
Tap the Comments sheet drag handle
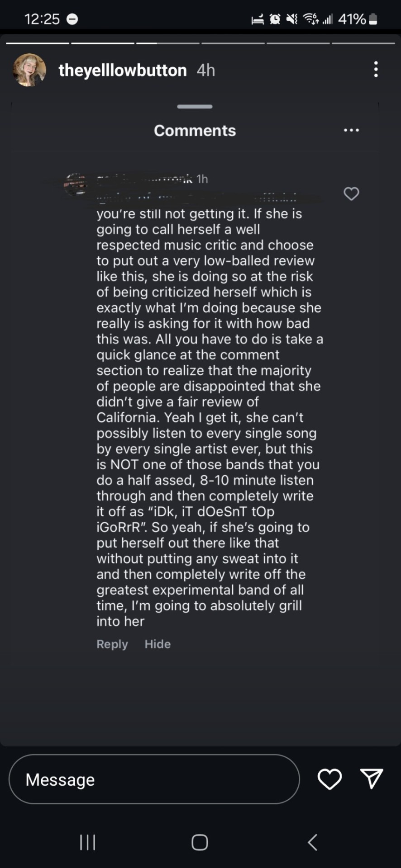195,107
